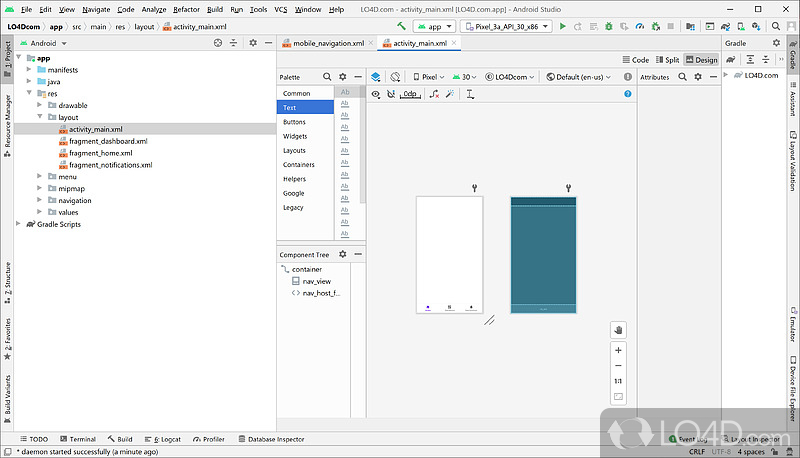Click the magic wand Infer Constraints icon
This screenshot has width=800, height=458.
[450, 94]
